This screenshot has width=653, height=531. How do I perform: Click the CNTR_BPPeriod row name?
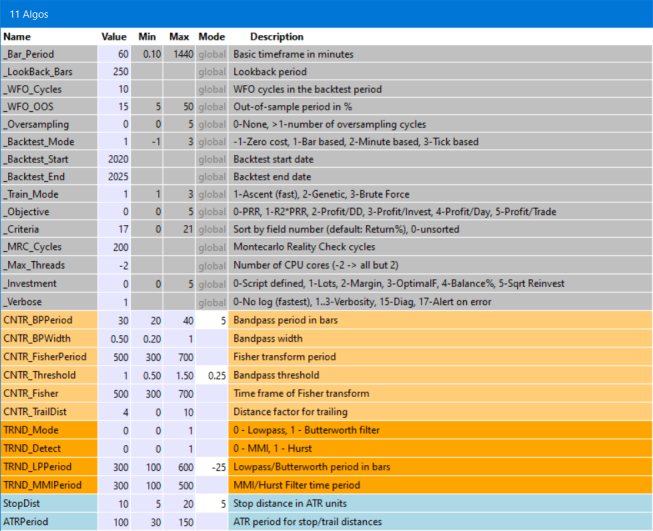point(36,321)
